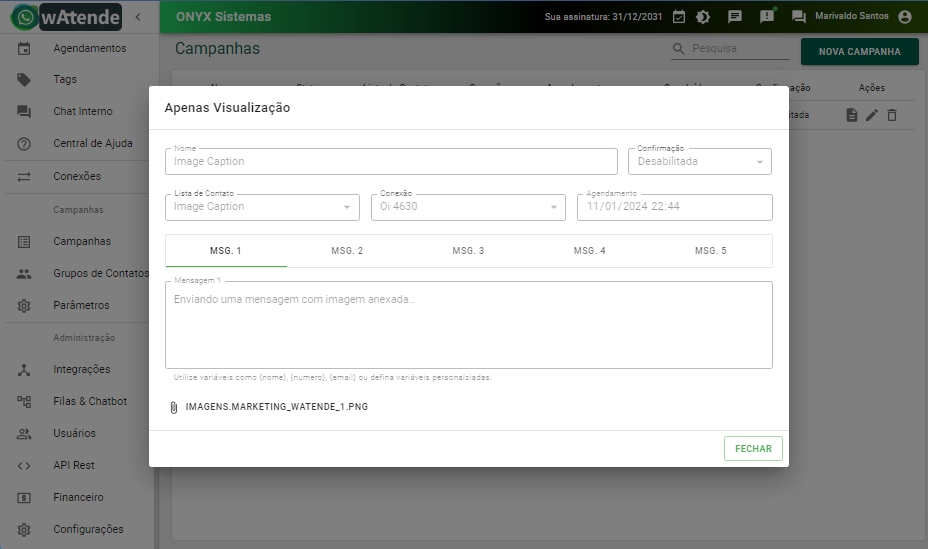The height and width of the screenshot is (549, 928).
Task: Open the Conexão dropdown showing Oi 4630
Action: 468,207
